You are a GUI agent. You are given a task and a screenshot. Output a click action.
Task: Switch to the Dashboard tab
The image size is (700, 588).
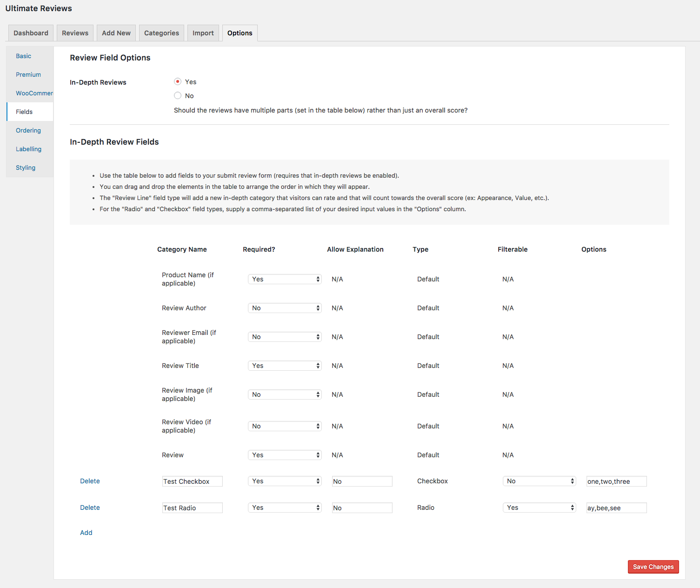click(x=31, y=33)
